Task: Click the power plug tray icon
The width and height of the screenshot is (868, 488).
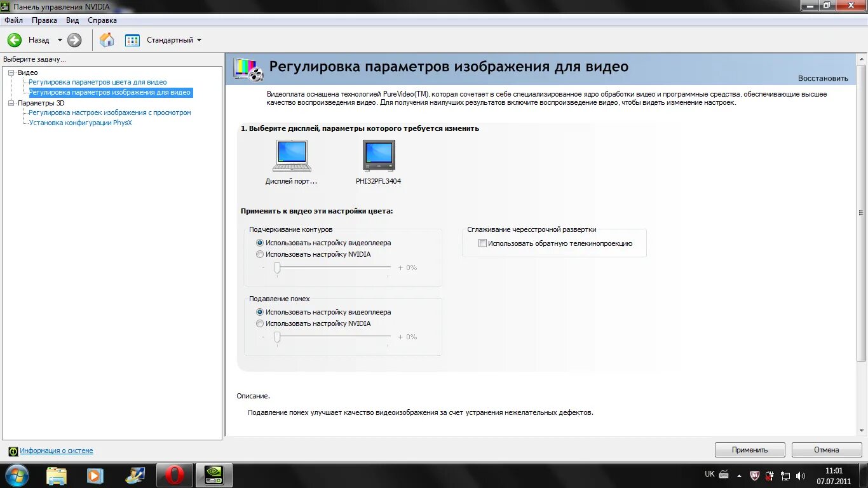Action: 770,475
